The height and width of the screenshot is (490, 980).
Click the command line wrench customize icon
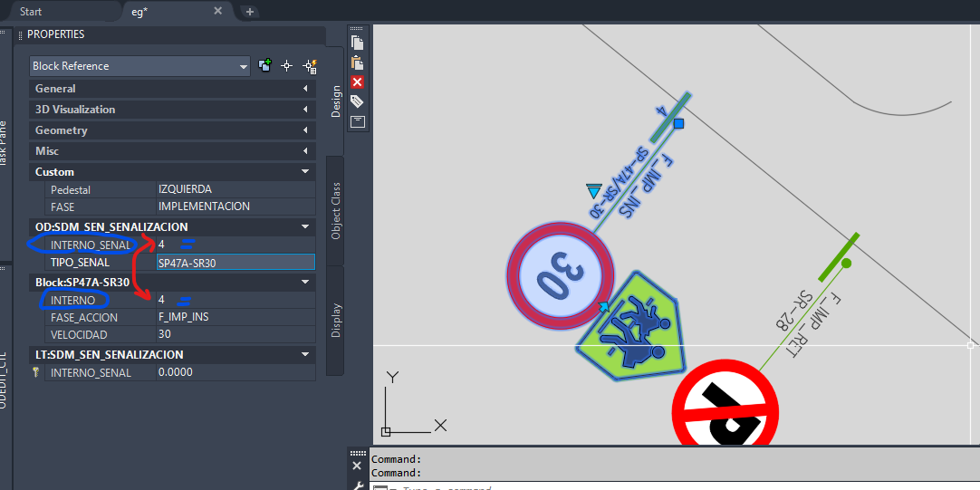(358, 485)
